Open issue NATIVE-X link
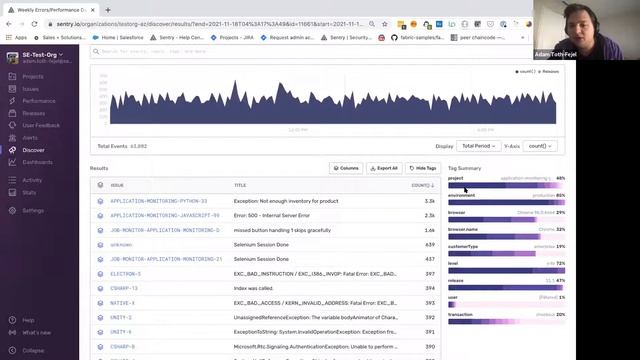Image resolution: width=640 pixels, height=360 pixels. pyautogui.click(x=122, y=303)
